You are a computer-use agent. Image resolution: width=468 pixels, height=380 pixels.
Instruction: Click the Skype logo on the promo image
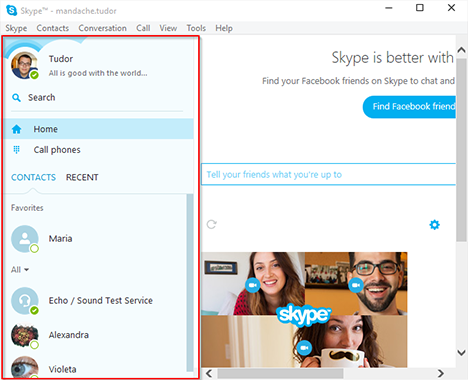pos(304,315)
